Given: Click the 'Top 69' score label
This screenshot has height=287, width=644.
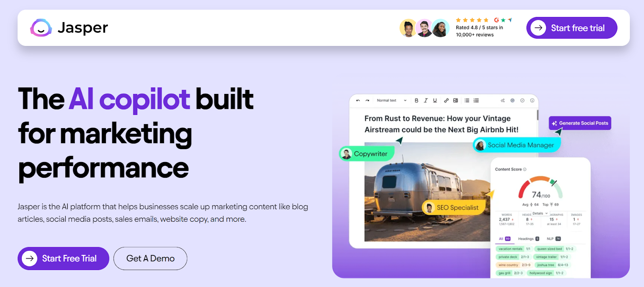Looking at the screenshot, I should (x=551, y=204).
